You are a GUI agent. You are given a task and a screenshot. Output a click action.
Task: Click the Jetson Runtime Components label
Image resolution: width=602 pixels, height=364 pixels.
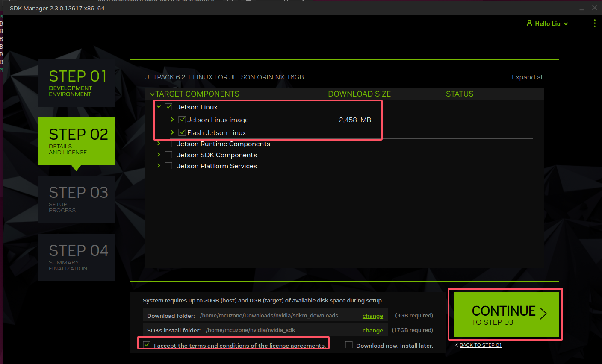click(x=223, y=144)
